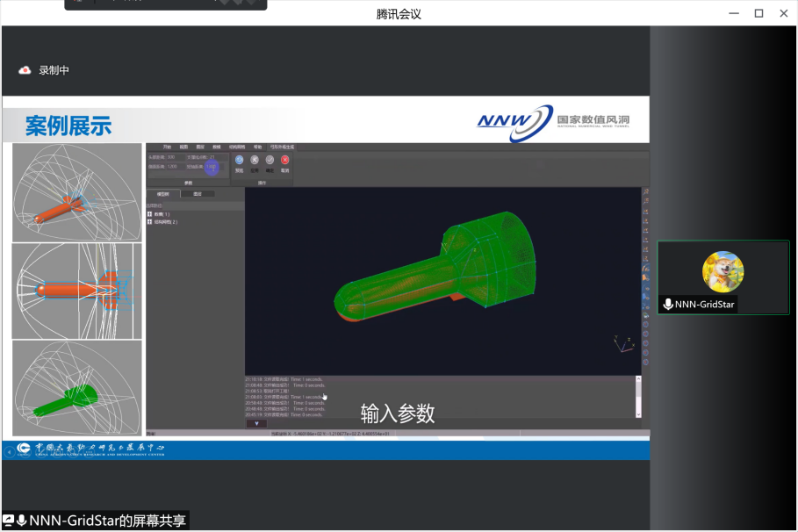The width and height of the screenshot is (798, 532).
Task: Click the 应用 (Apply) wrench icon
Action: (x=255, y=160)
